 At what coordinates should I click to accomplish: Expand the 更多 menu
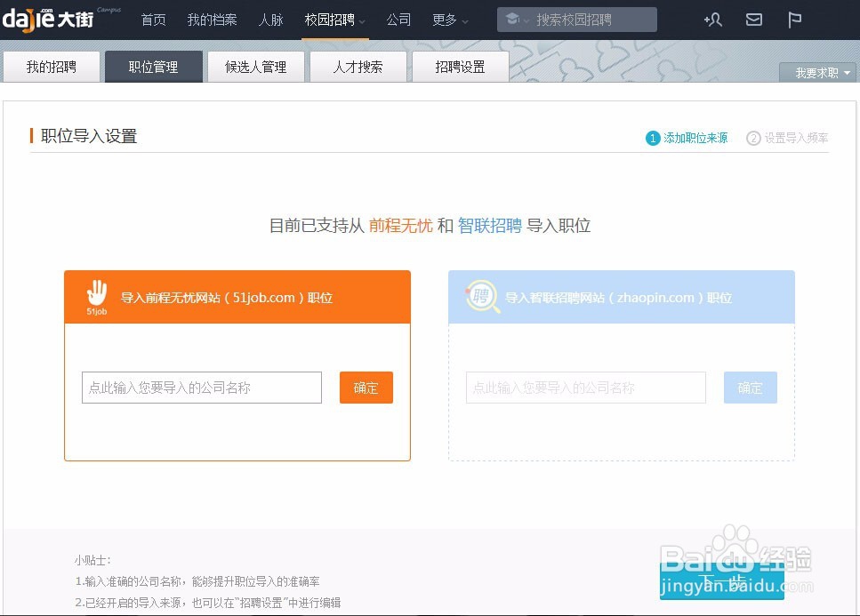pyautogui.click(x=450, y=20)
